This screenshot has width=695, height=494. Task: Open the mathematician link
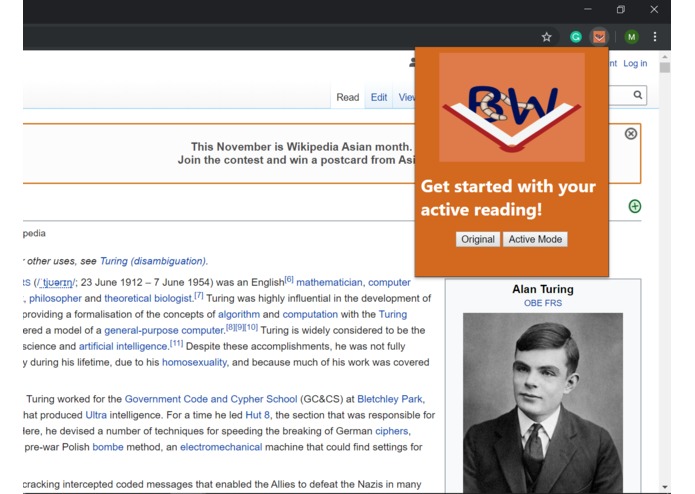coord(329,282)
